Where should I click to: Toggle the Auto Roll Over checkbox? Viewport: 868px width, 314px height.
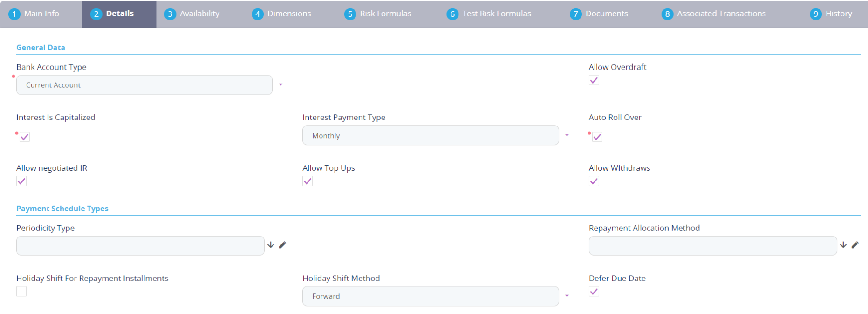[597, 137]
